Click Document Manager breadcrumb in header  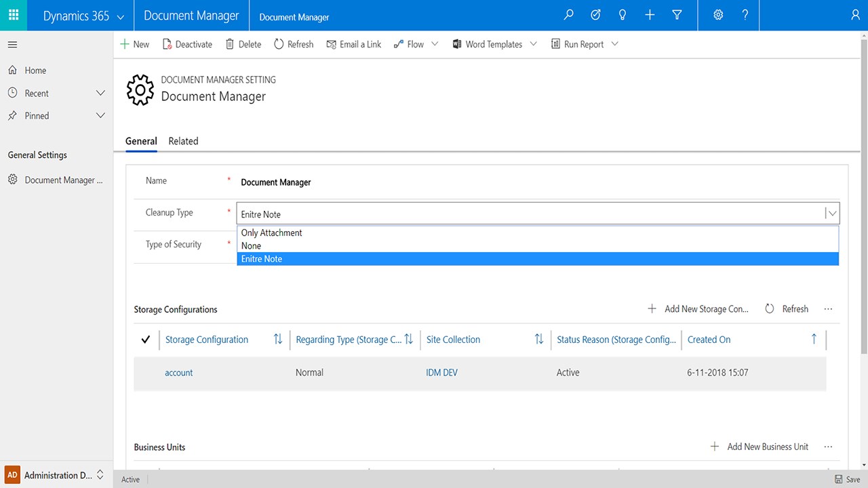click(294, 17)
